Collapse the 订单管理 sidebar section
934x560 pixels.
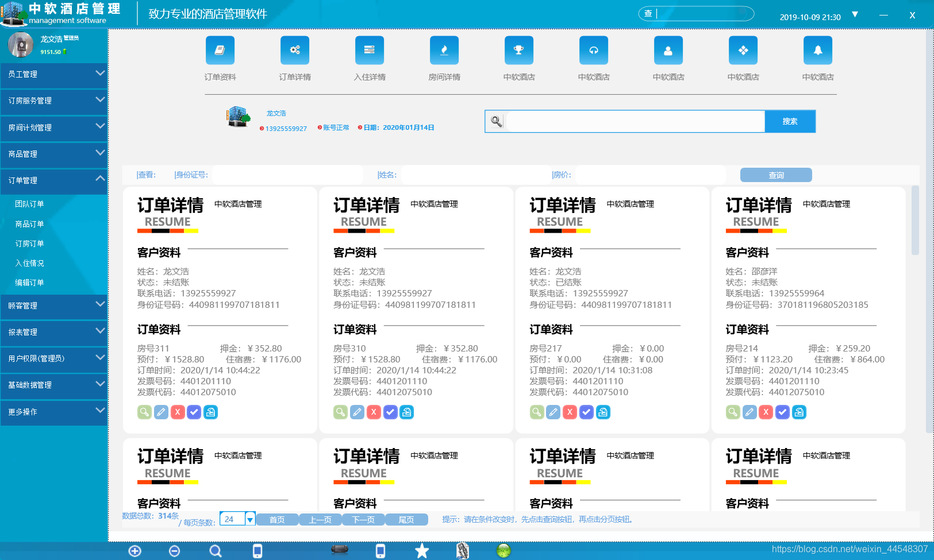53,180
